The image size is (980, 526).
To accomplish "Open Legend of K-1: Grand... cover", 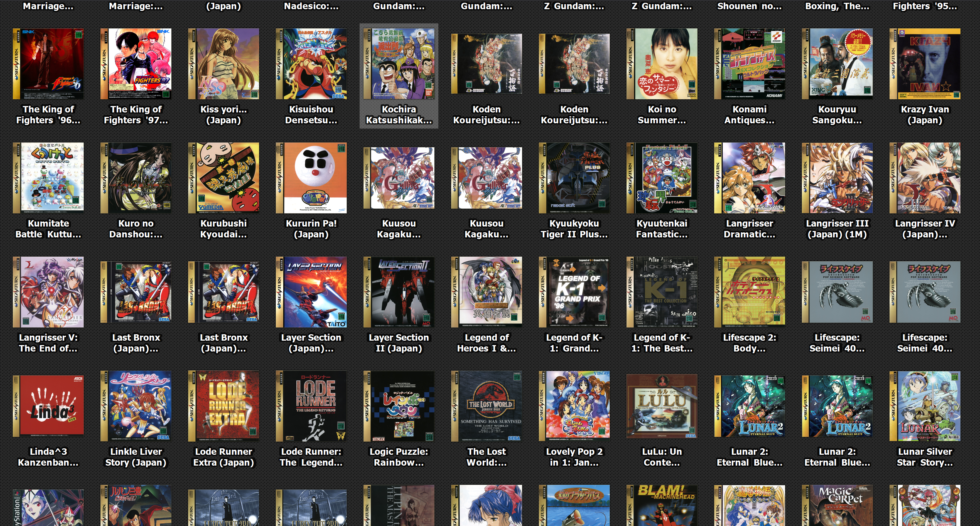I will point(574,292).
